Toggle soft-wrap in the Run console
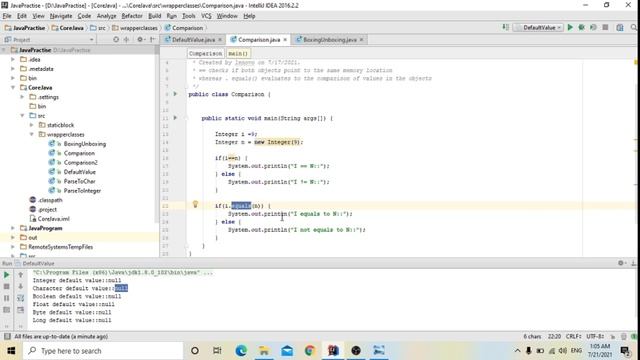The width and height of the screenshot is (640, 360). point(20,298)
